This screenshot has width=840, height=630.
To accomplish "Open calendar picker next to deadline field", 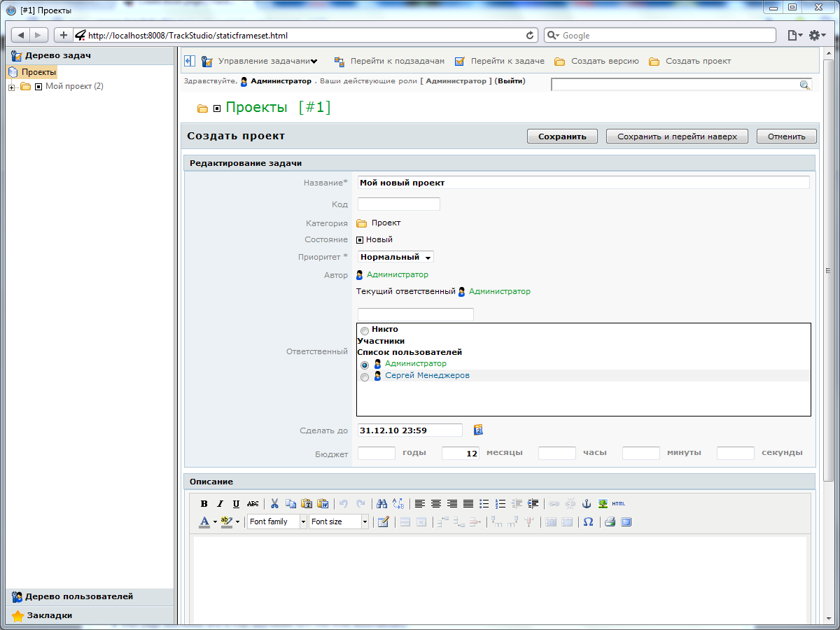I will pyautogui.click(x=479, y=430).
